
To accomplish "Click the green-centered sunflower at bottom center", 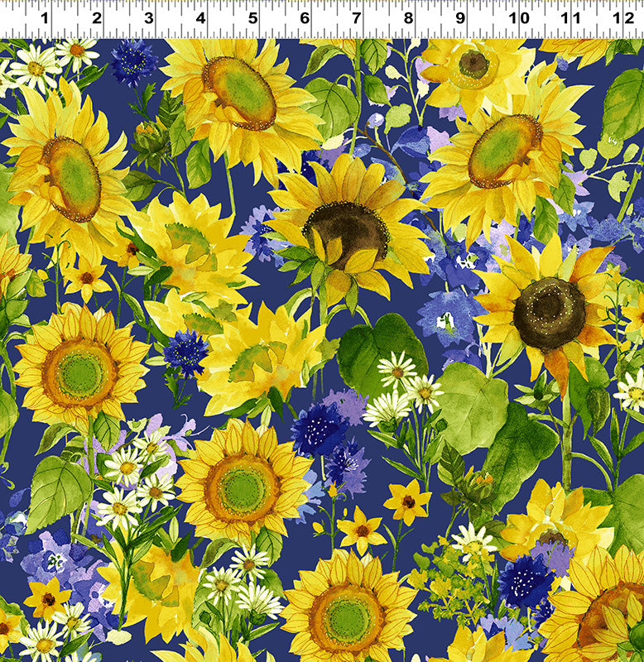I will [x=347, y=612].
